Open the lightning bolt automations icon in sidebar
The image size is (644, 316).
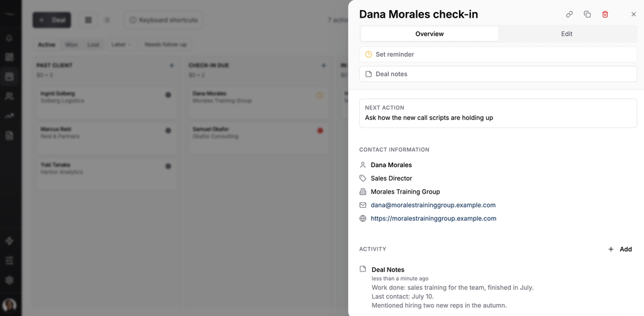(9, 241)
